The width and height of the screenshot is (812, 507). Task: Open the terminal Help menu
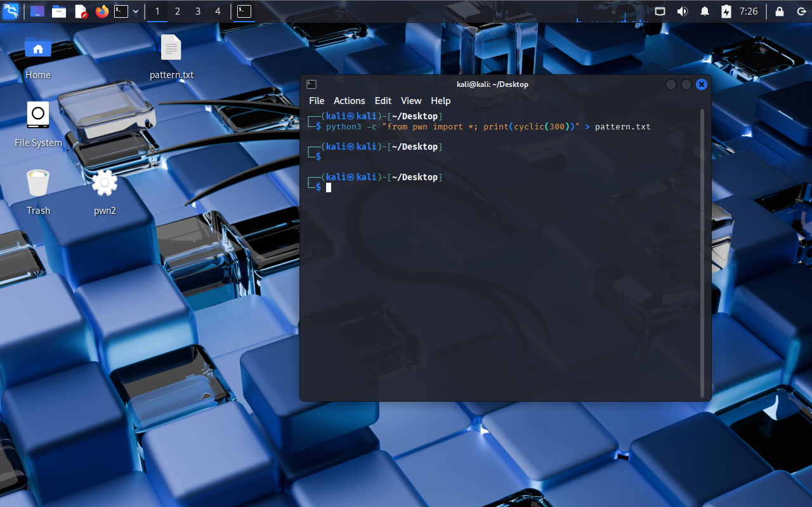tap(441, 101)
